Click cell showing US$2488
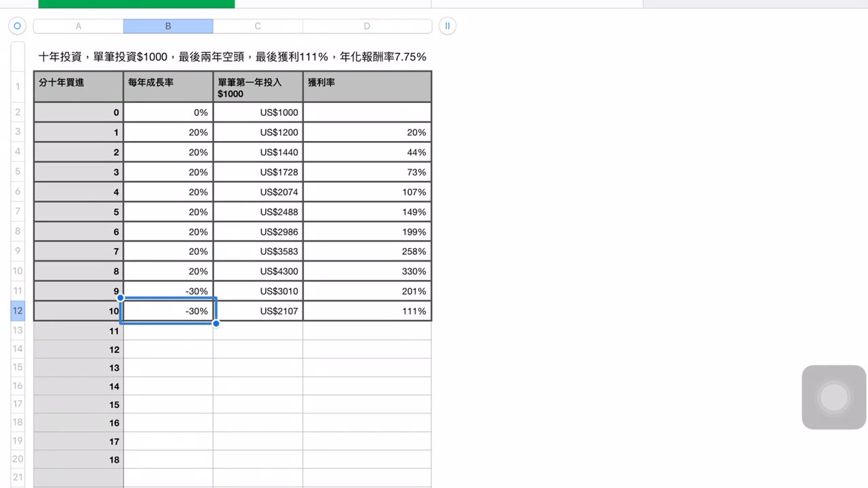868x488 pixels. (x=258, y=212)
